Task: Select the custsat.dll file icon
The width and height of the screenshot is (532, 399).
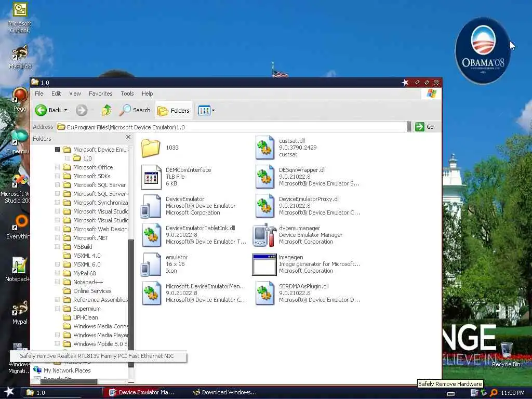Action: (264, 148)
